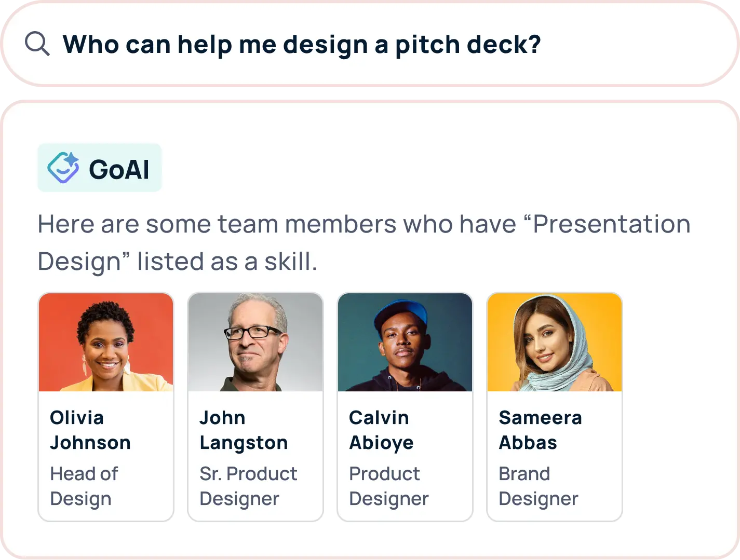
Task: Click the name Olivia Johnson
Action: 90,430
